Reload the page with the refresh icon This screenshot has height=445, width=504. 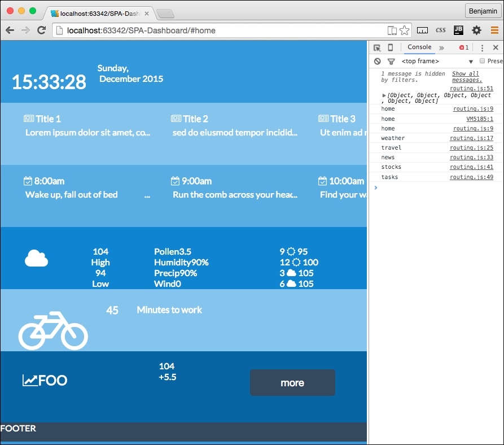coord(41,30)
